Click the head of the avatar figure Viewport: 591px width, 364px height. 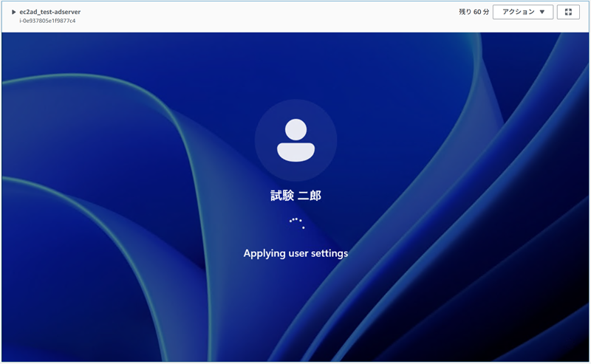[295, 128]
